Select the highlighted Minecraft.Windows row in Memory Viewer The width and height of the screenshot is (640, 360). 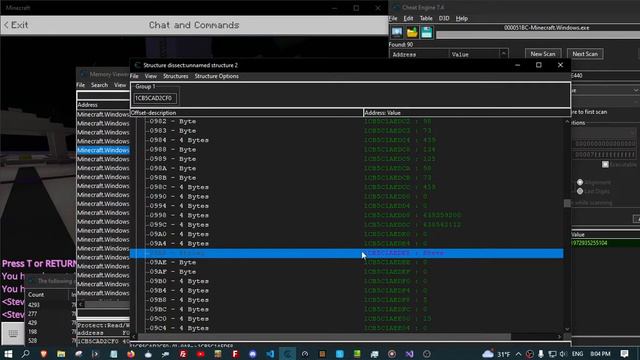coord(103,150)
